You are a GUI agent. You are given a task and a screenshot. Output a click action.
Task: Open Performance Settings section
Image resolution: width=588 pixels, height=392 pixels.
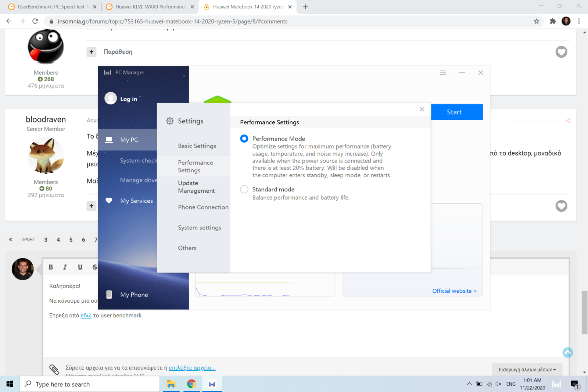click(196, 166)
